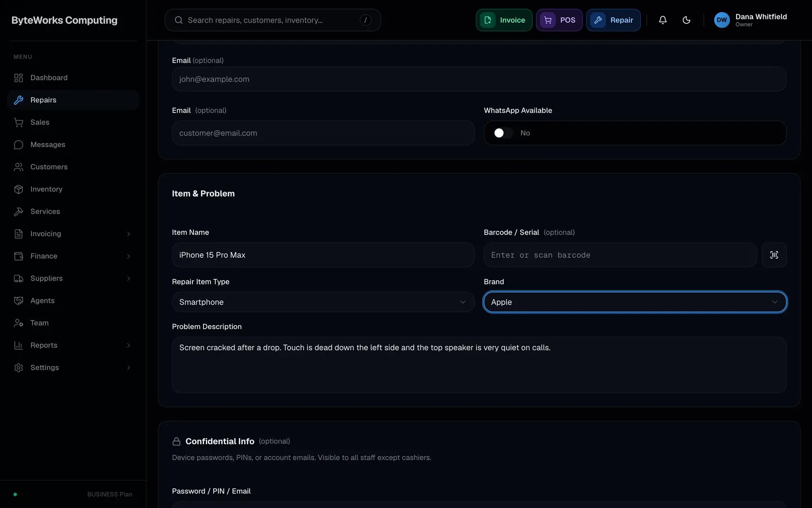The height and width of the screenshot is (508, 812).
Task: Open the Team page
Action: point(73,323)
